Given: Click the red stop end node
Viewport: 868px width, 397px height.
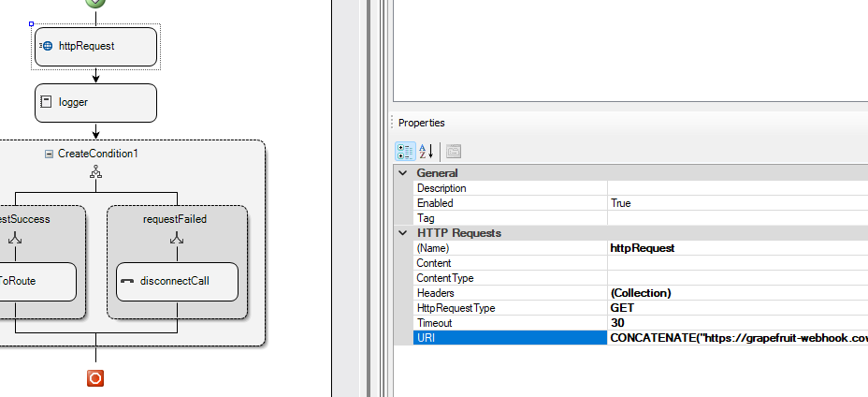Looking at the screenshot, I should click(x=94, y=378).
